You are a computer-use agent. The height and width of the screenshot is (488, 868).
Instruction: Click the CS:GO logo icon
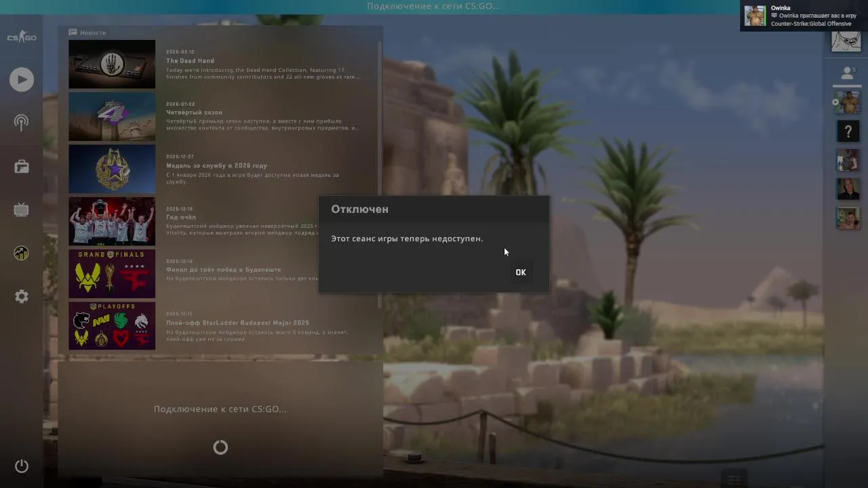[x=22, y=37]
